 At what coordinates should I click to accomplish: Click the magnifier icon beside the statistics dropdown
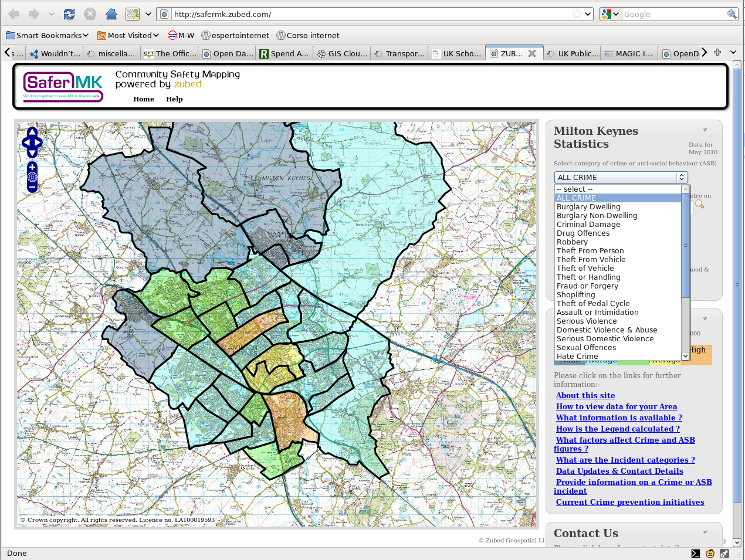pos(699,204)
